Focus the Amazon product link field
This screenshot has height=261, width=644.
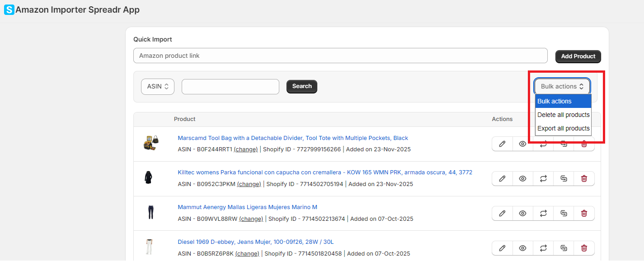pos(340,56)
